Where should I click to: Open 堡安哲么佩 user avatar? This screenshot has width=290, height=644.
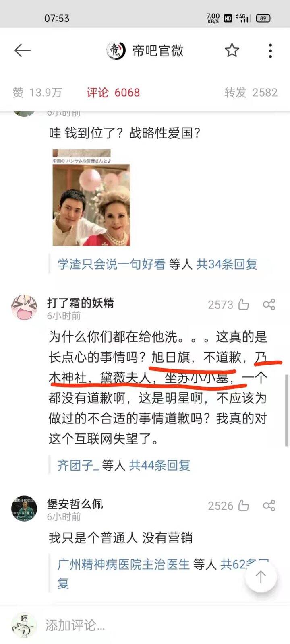[x=24, y=508]
